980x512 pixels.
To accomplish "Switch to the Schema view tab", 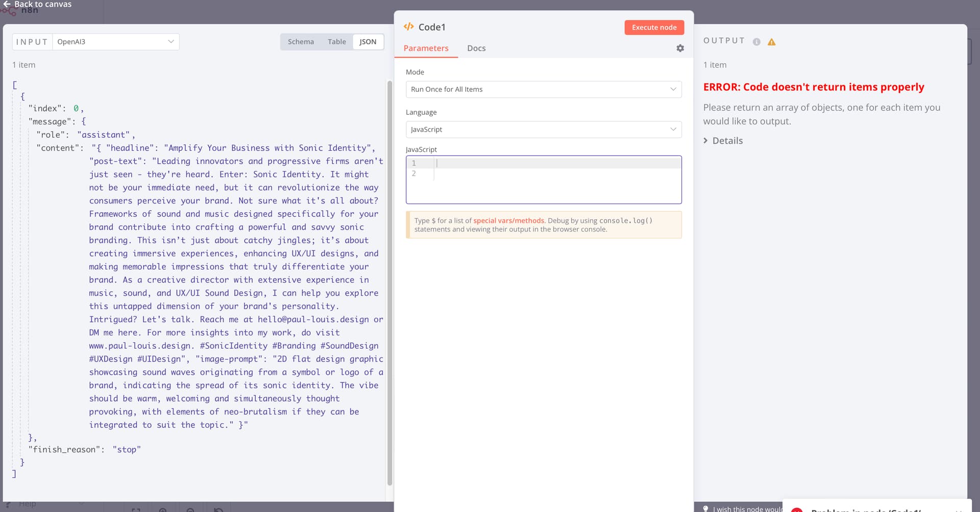I will [301, 41].
